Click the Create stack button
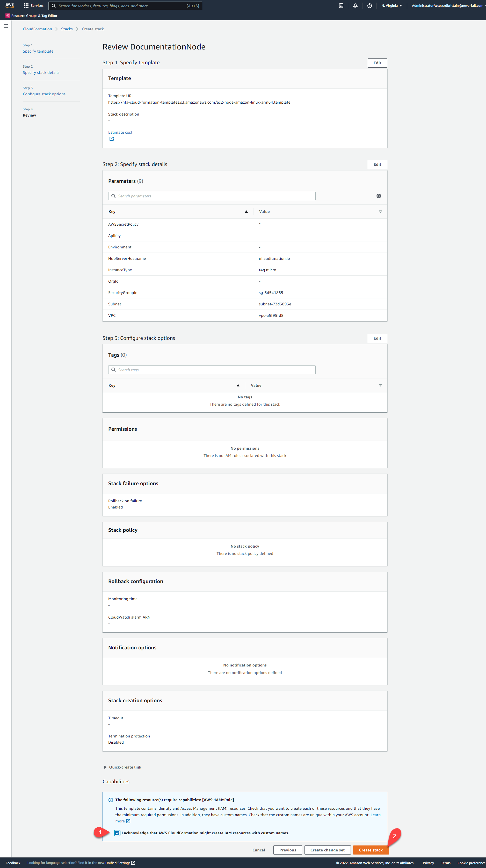This screenshot has width=486, height=868. 371,850
